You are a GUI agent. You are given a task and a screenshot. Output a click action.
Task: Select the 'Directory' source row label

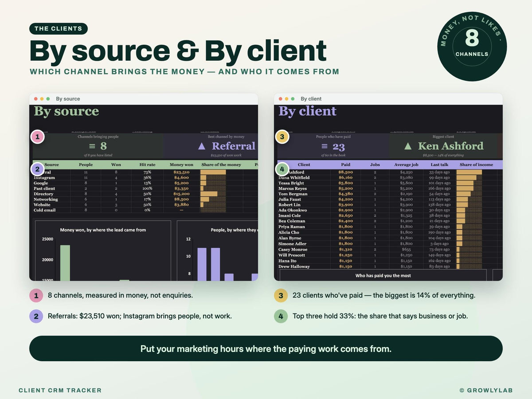point(43,194)
